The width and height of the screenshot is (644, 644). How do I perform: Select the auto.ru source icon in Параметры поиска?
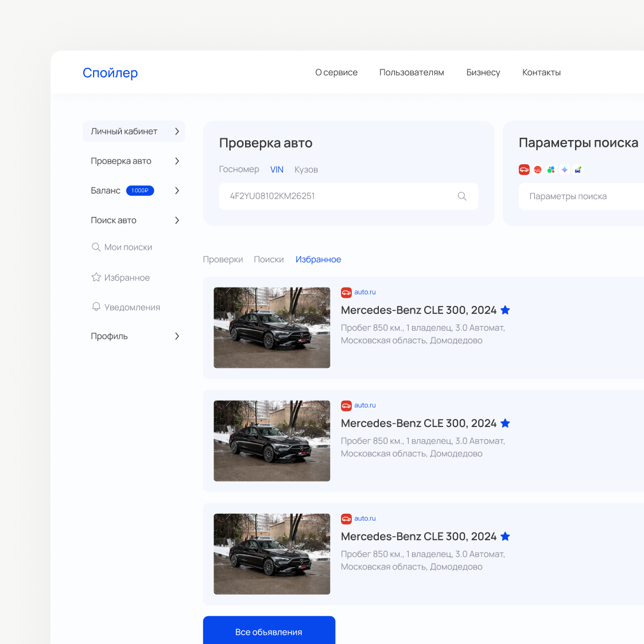[x=524, y=170]
